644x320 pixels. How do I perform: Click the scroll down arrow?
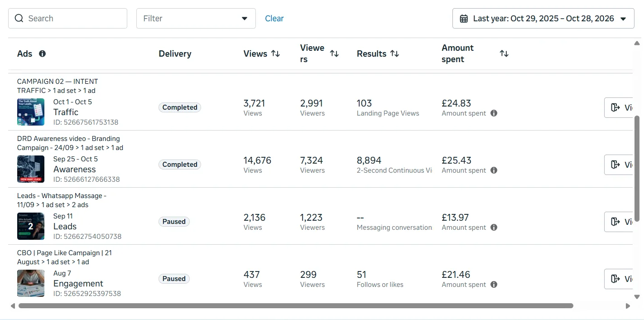pyautogui.click(x=637, y=297)
